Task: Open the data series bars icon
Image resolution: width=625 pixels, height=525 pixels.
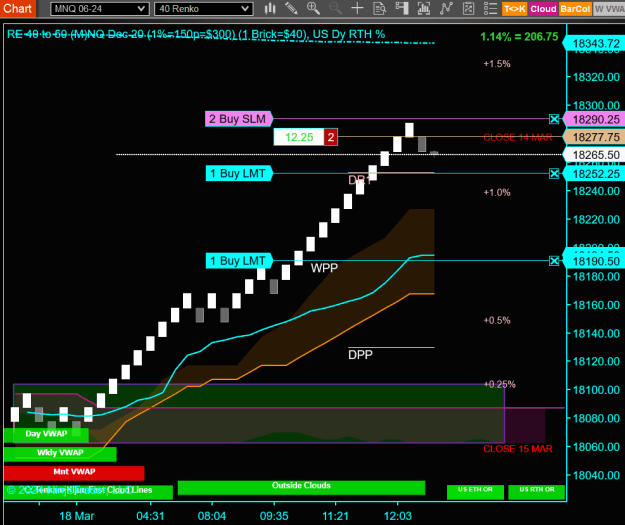Action: click(x=424, y=8)
